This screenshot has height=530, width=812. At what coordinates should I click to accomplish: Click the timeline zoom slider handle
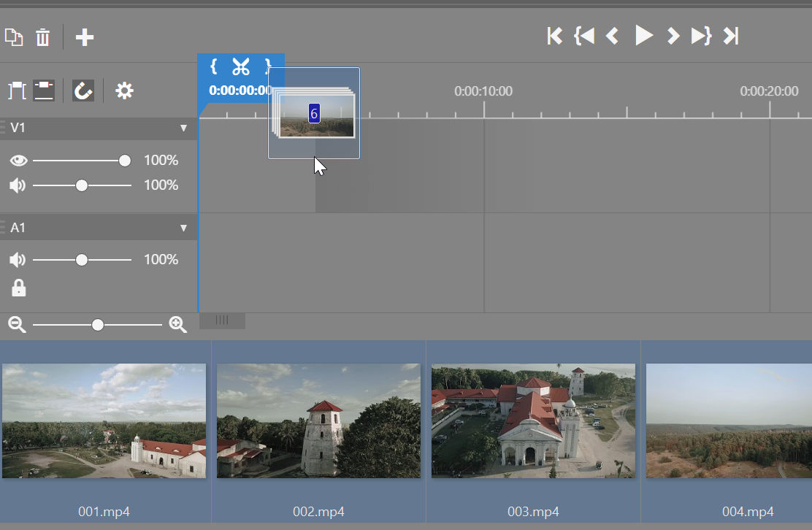pyautogui.click(x=97, y=325)
